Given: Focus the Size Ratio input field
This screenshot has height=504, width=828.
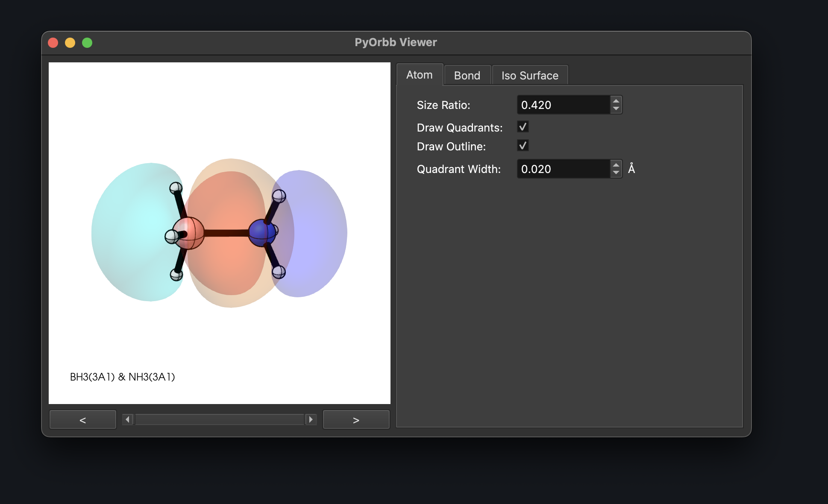Looking at the screenshot, I should pyautogui.click(x=563, y=105).
